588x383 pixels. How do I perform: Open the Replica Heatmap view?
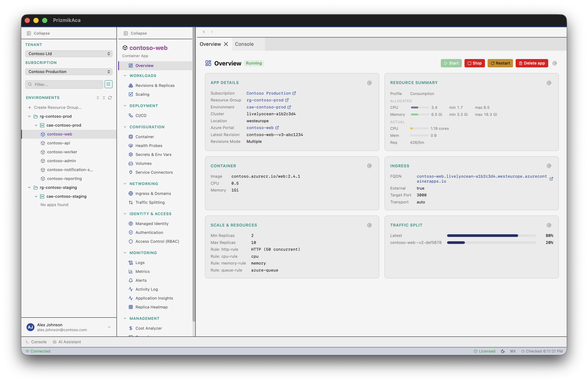[x=151, y=307]
